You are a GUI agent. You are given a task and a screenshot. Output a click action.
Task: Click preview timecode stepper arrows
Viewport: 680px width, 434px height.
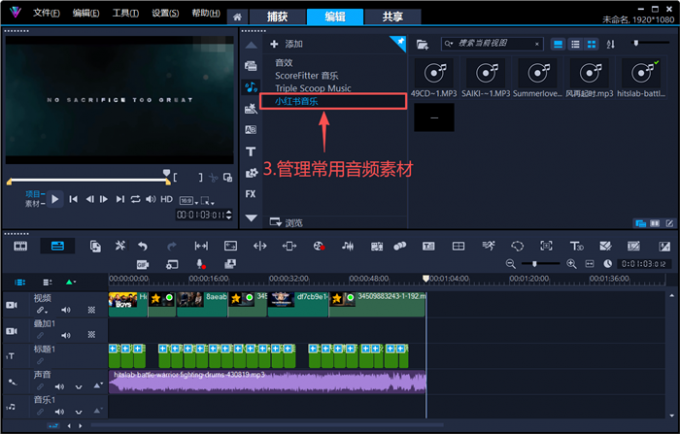coord(229,215)
